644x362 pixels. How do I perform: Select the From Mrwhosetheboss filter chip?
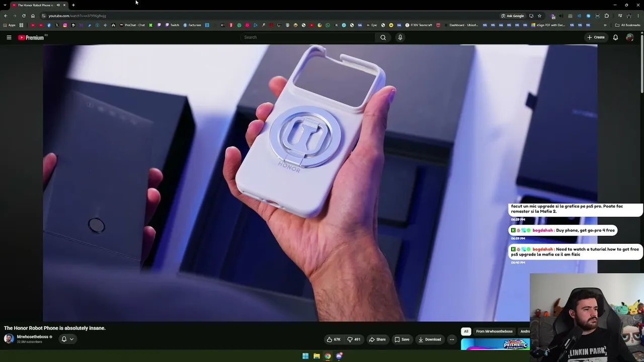[494, 331]
